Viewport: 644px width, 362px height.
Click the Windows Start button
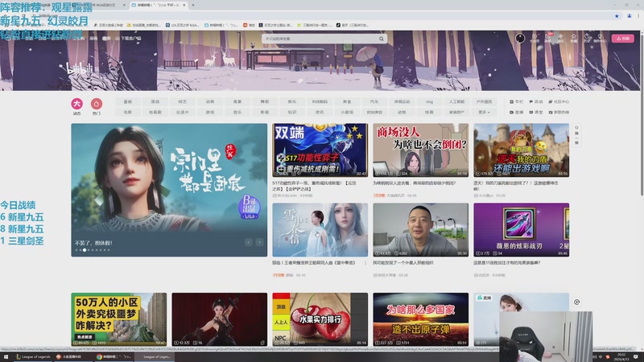6,357
